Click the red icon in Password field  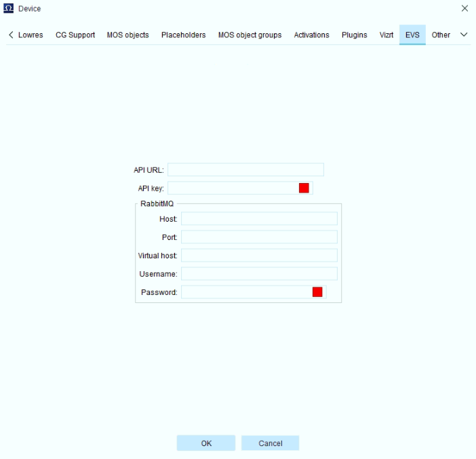(317, 292)
